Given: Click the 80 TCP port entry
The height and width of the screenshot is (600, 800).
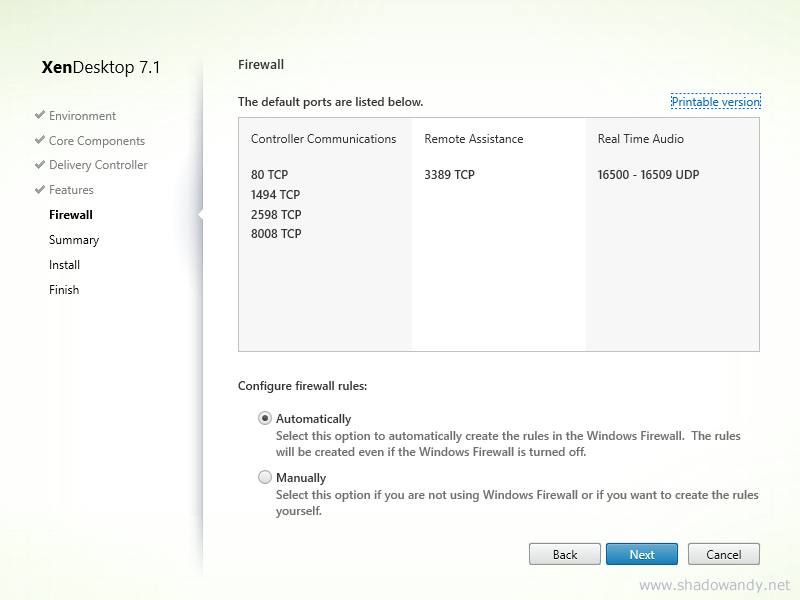Looking at the screenshot, I should (x=269, y=174).
